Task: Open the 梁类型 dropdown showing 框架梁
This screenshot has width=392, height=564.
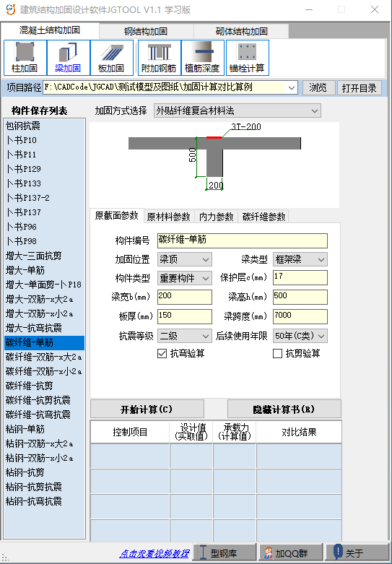Action: (x=300, y=259)
